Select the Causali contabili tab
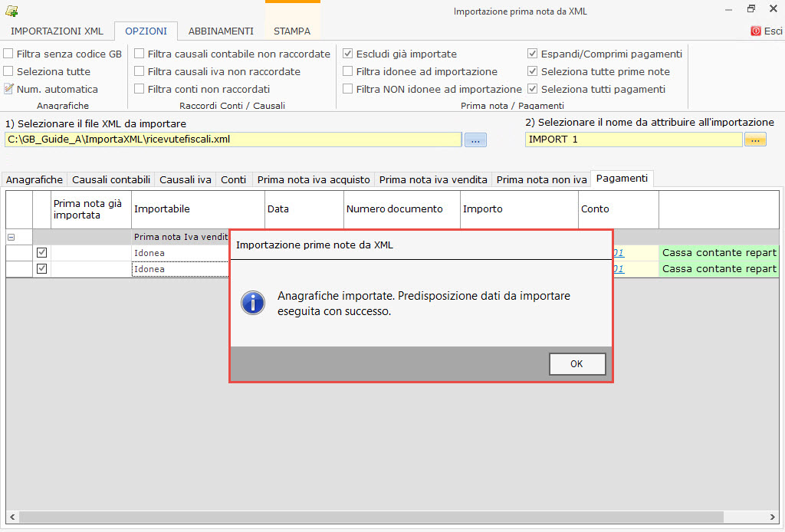 pyautogui.click(x=111, y=179)
